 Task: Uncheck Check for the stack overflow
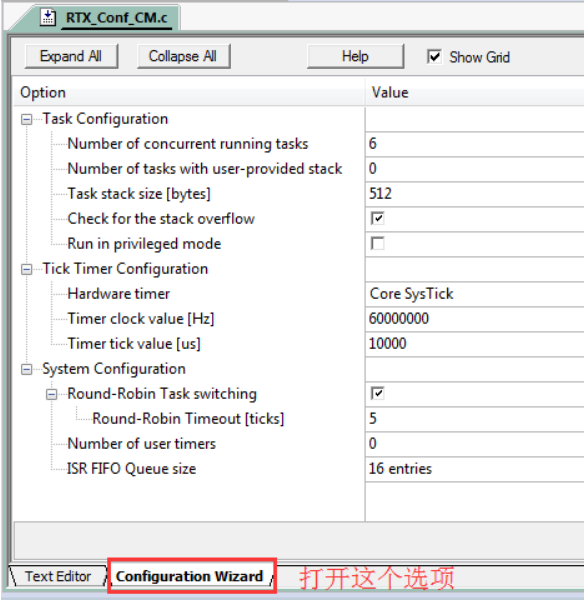coord(377,218)
